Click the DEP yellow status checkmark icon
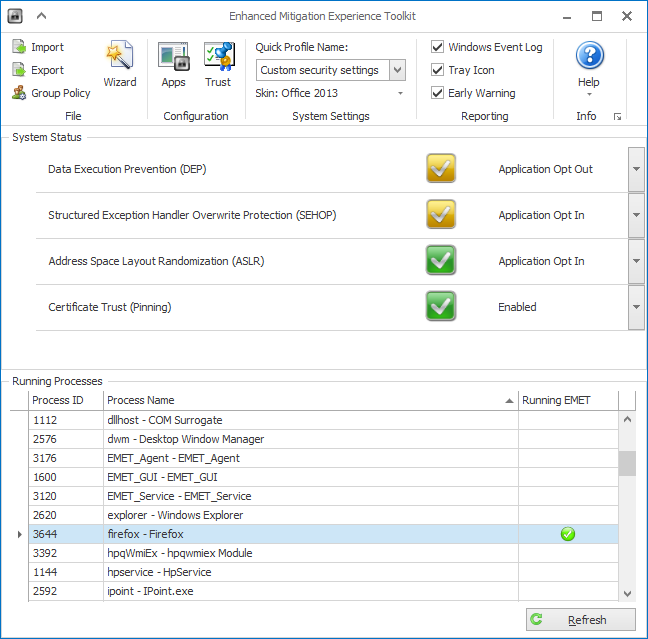The width and height of the screenshot is (648, 639). click(441, 169)
